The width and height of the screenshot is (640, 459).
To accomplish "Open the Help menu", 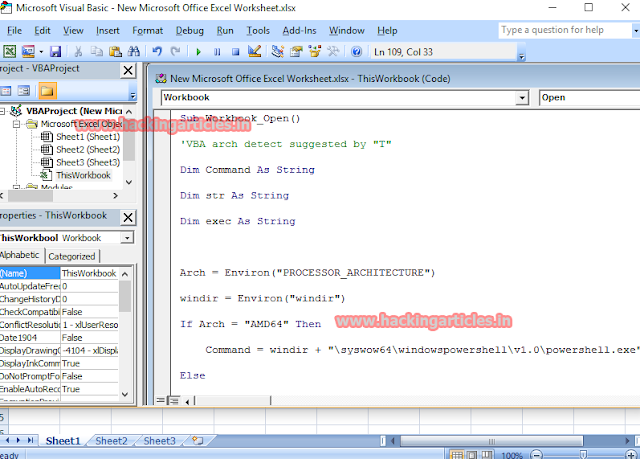I will coord(387,31).
